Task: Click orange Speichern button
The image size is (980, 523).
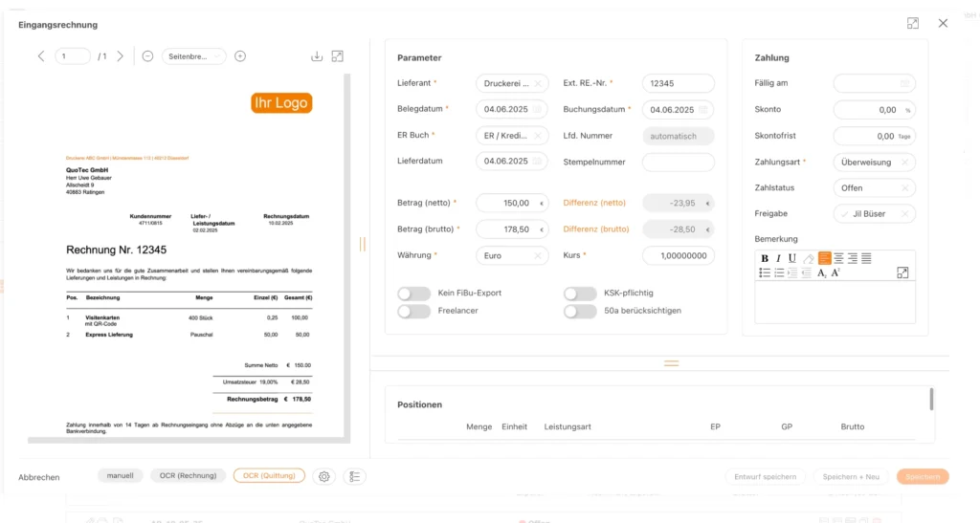Action: coord(923,477)
